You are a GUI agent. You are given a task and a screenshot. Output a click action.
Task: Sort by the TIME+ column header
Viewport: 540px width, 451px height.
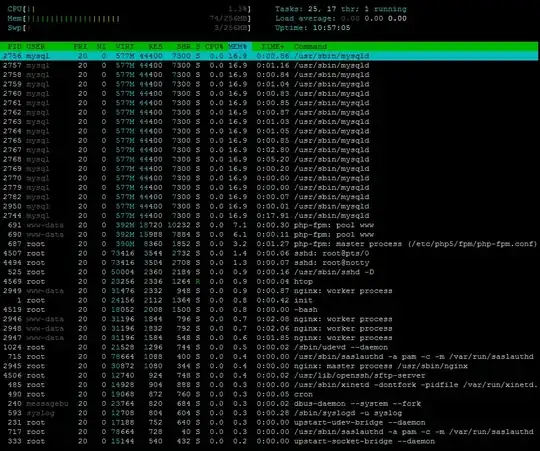coord(272,46)
